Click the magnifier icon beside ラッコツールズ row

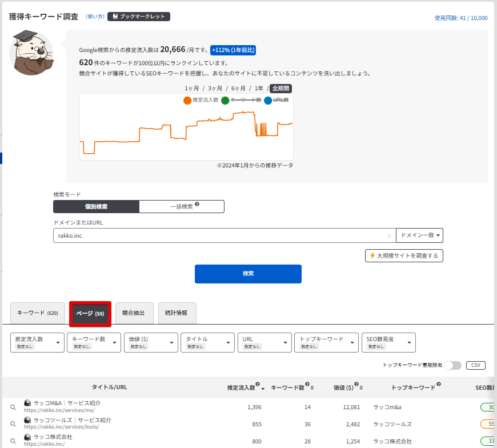point(13,424)
